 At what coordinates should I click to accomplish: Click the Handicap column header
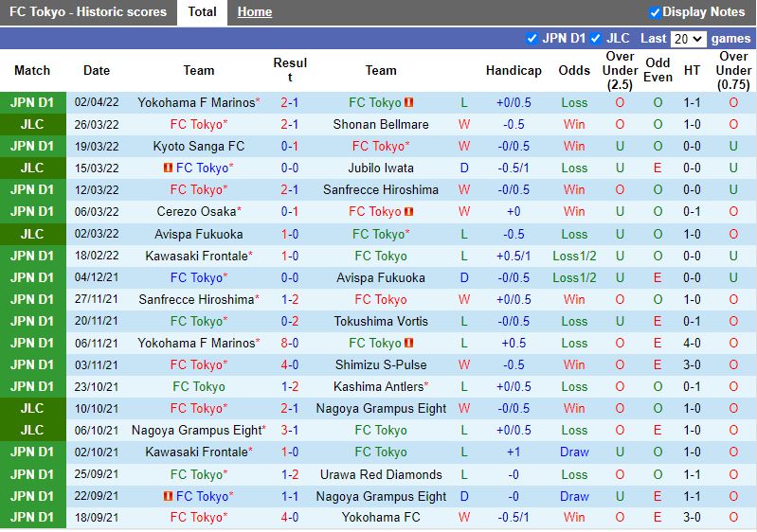click(x=514, y=70)
